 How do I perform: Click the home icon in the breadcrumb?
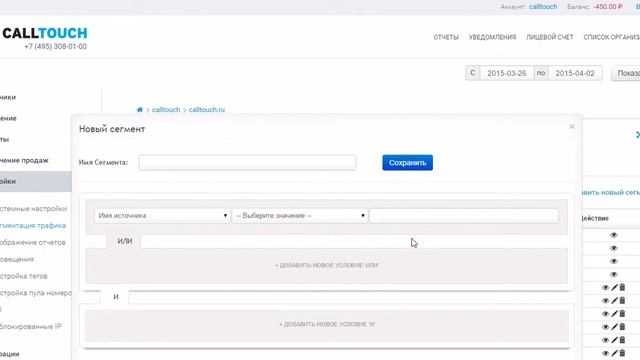[x=140, y=110]
